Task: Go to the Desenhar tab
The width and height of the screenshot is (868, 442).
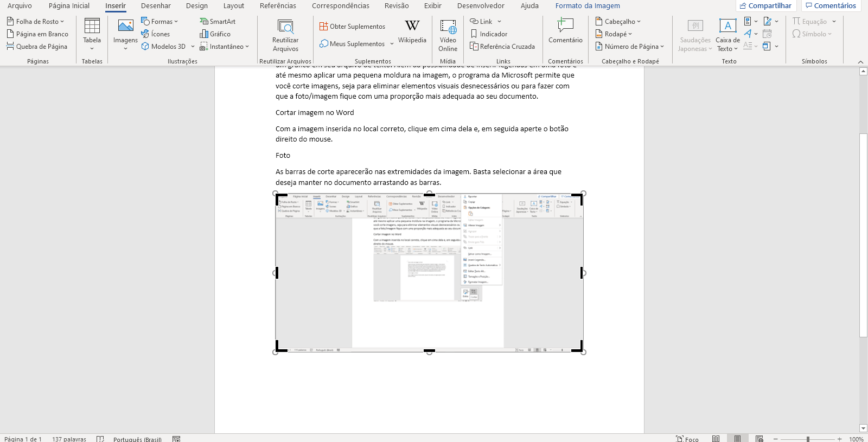Action: click(156, 6)
